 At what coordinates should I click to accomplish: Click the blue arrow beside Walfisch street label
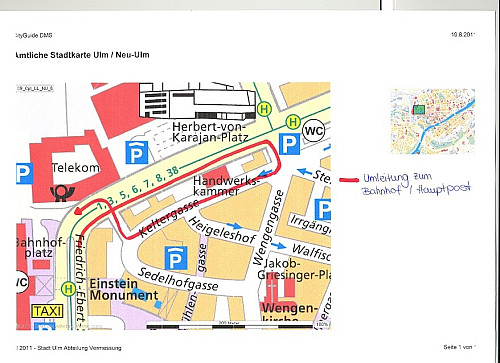(278, 246)
